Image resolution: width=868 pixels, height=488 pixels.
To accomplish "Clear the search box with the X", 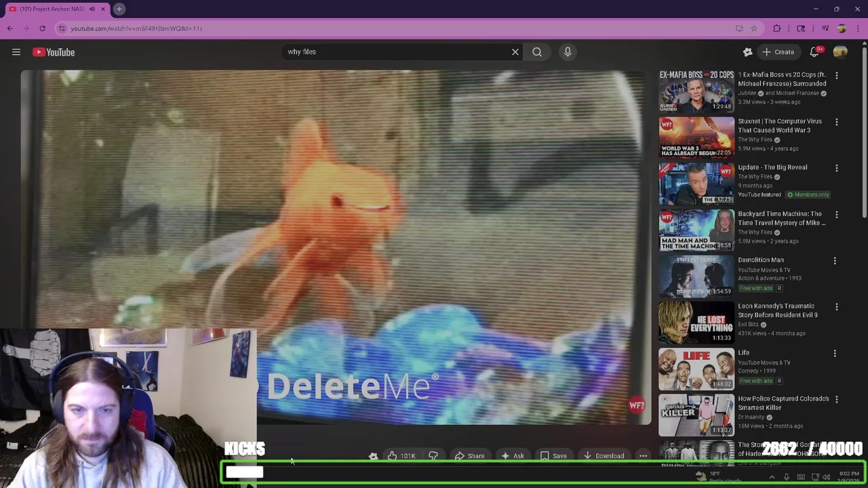I will click(x=515, y=52).
